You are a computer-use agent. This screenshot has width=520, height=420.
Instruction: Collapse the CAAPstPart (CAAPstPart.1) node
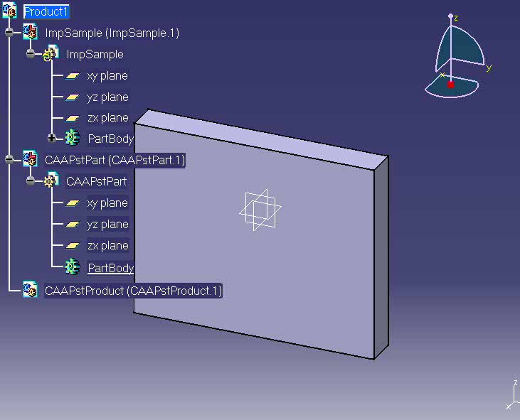pyautogui.click(x=9, y=160)
